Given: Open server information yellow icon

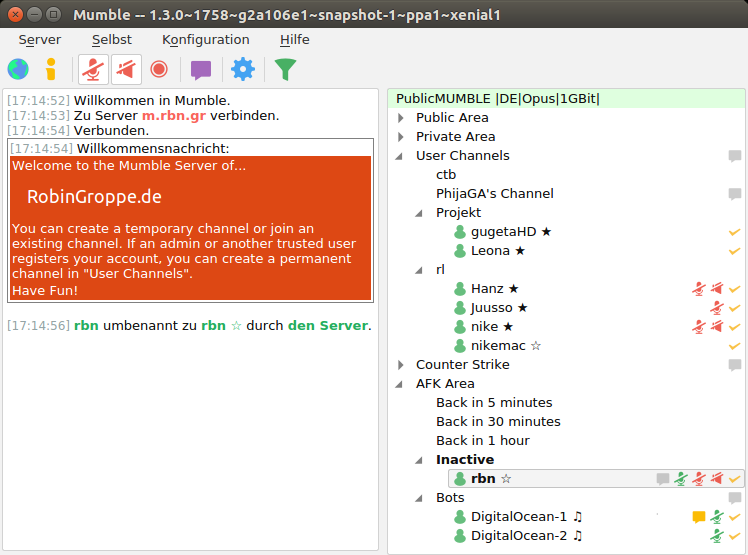Looking at the screenshot, I should (x=51, y=69).
